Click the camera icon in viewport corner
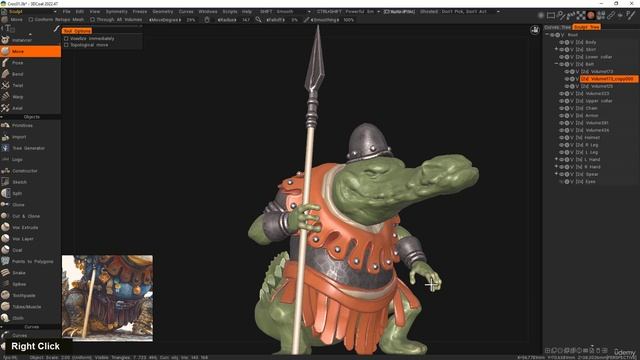Image resolution: width=640 pixels, height=360 pixels. [x=535, y=30]
